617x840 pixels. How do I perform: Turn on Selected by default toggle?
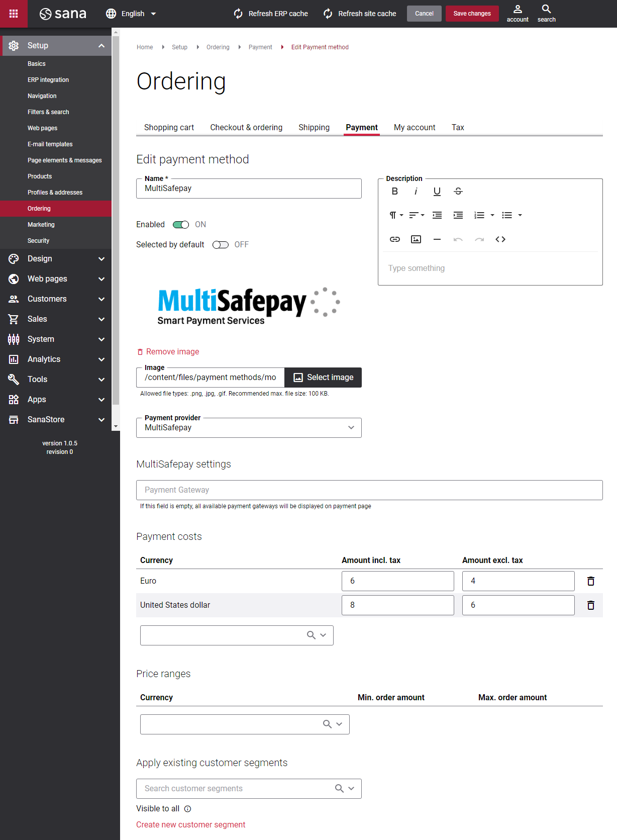coord(221,245)
